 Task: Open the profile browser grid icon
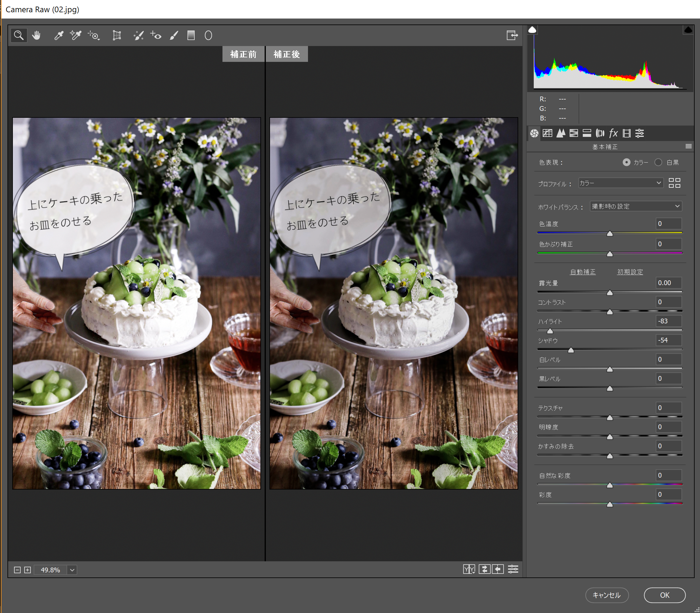click(x=674, y=183)
